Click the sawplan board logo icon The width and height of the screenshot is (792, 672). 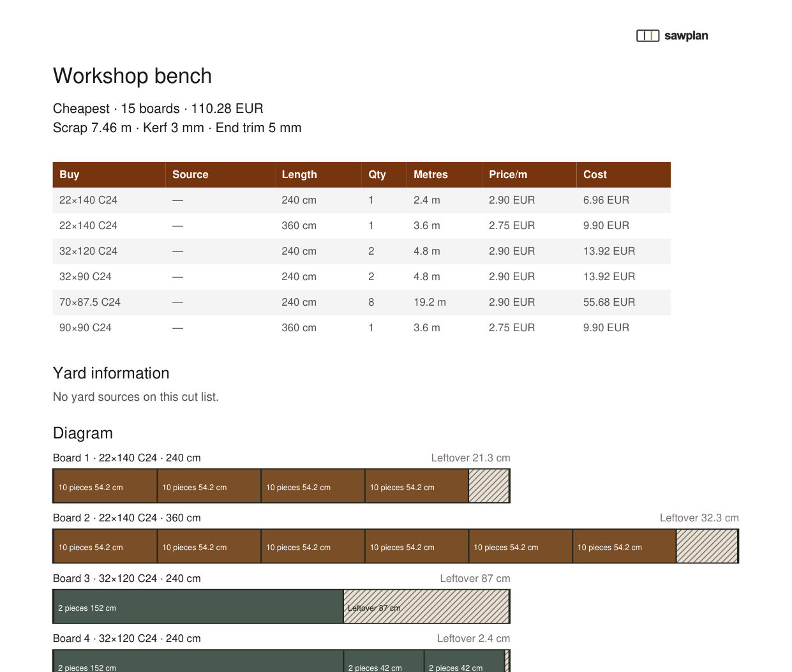648,36
